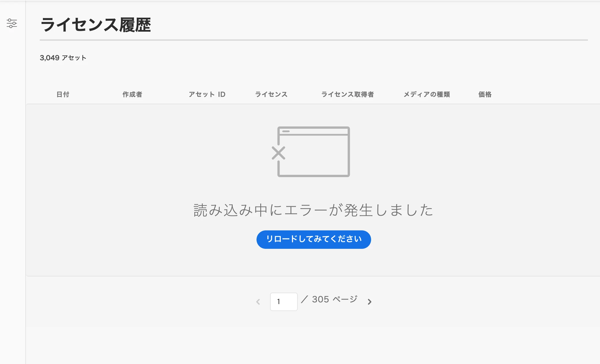Screen dimensions: 600x364
Task: Click the divider line under the title
Action: point(313,40)
